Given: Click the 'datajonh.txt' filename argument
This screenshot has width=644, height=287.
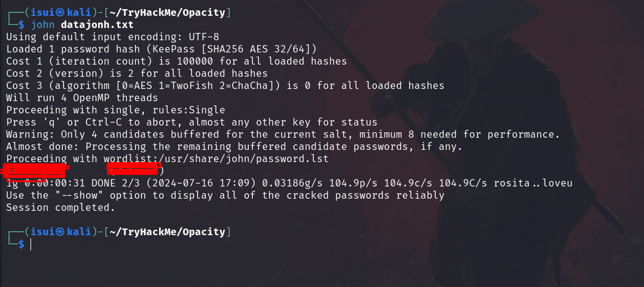Looking at the screenshot, I should pos(97,24).
